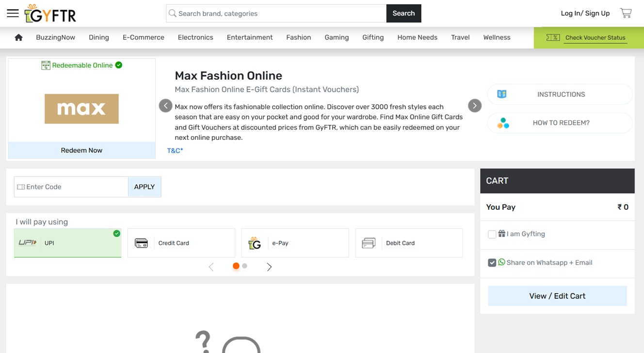Open the Home Needs category
Viewport: 644px width, 353px height.
tap(417, 37)
